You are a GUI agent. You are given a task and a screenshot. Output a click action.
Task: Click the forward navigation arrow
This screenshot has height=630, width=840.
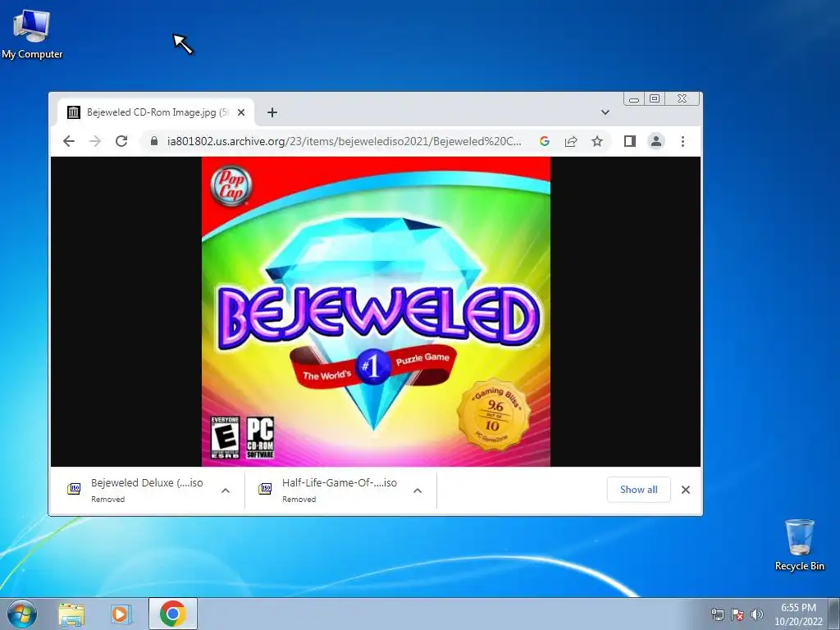point(95,141)
